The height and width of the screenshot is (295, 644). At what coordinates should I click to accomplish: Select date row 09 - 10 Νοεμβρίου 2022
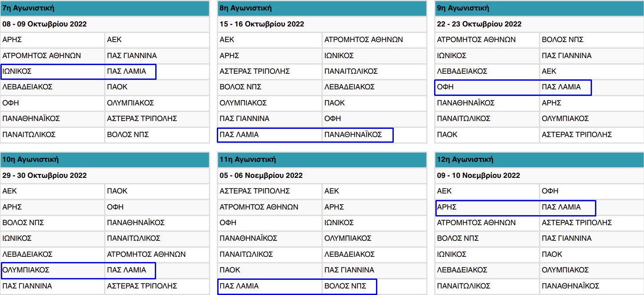[478, 175]
